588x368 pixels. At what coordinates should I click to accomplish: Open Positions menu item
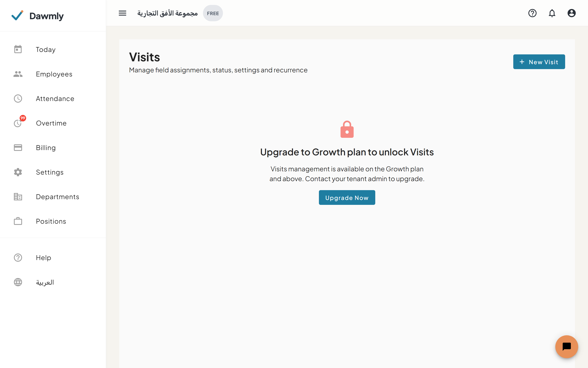click(x=53, y=221)
